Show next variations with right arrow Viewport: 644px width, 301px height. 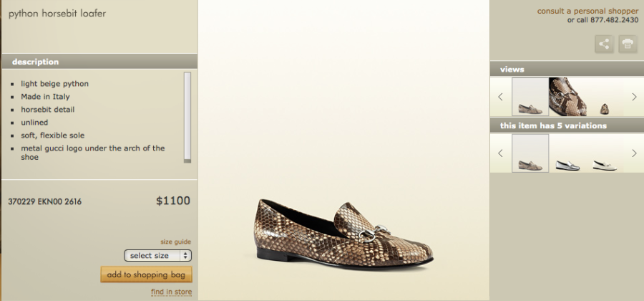pos(634,153)
